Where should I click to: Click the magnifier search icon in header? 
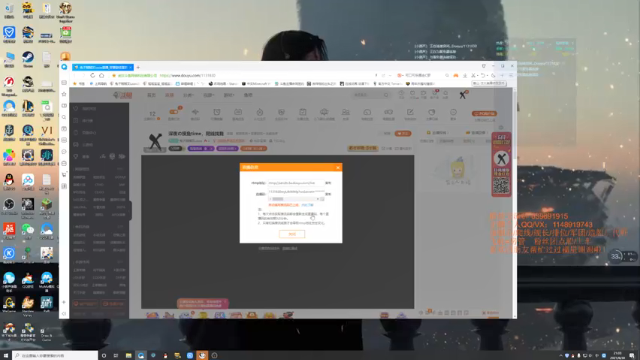coord(386,95)
